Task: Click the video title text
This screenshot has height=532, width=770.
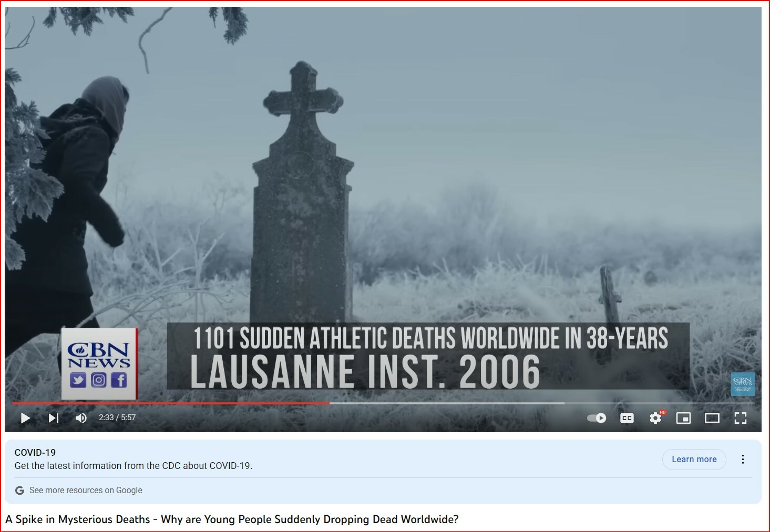Action: [232, 519]
